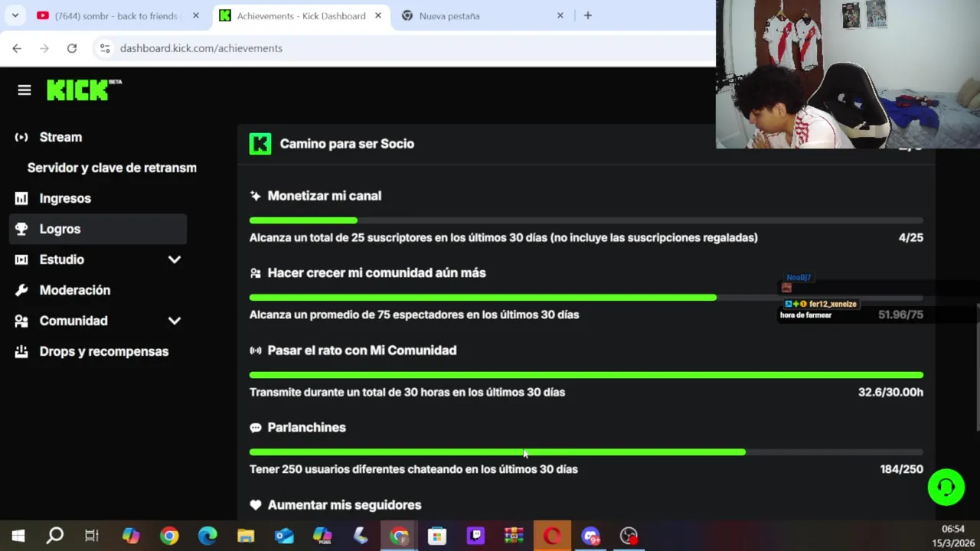Reload the page with the refresh icon
This screenshot has height=551, width=980.
click(x=72, y=48)
